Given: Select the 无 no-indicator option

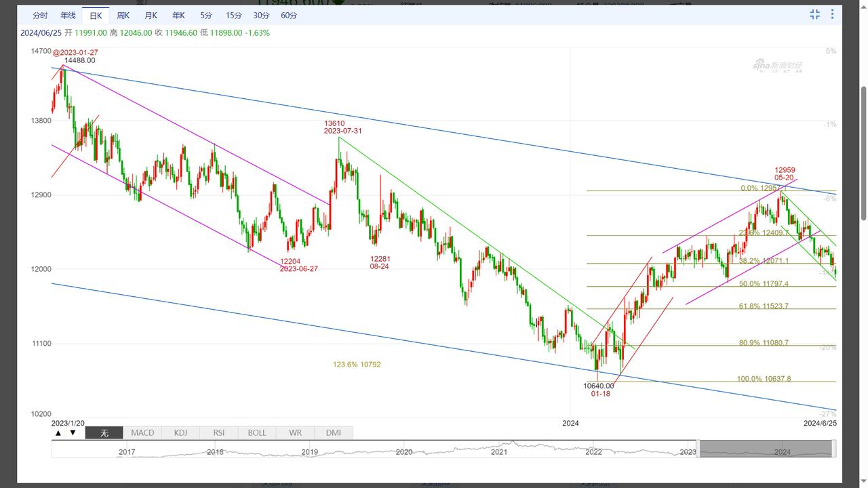Looking at the screenshot, I should tap(104, 432).
